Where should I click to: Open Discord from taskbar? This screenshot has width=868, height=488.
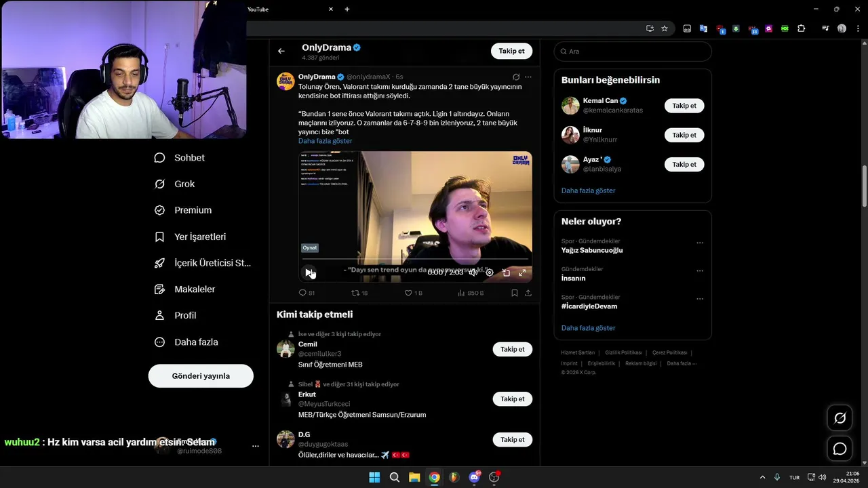[474, 477]
